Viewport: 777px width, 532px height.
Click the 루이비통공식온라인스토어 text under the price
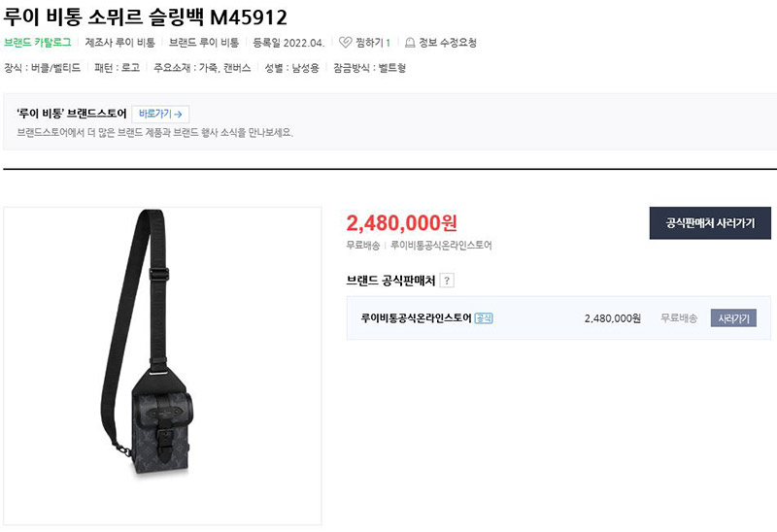[441, 246]
